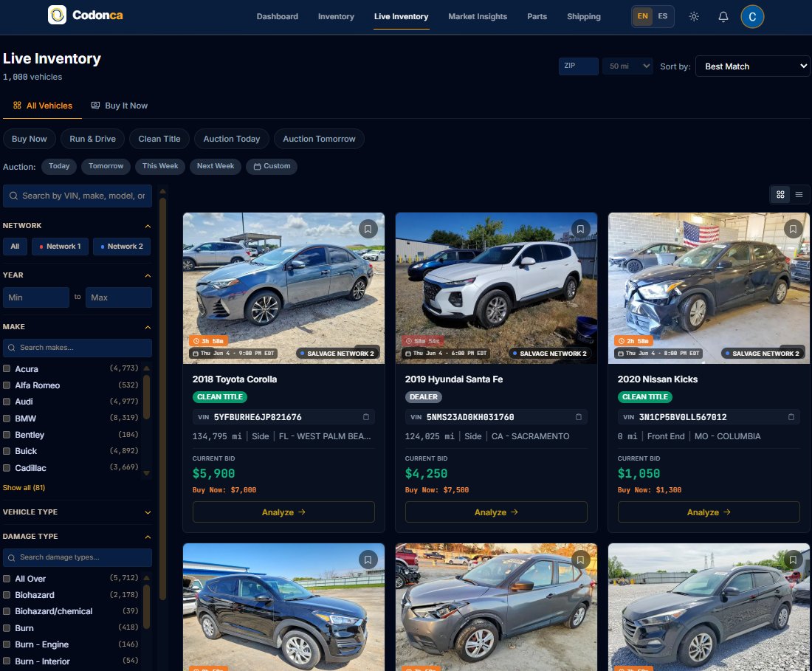Click the Search makes input field
The height and width of the screenshot is (671, 812).
click(x=78, y=348)
